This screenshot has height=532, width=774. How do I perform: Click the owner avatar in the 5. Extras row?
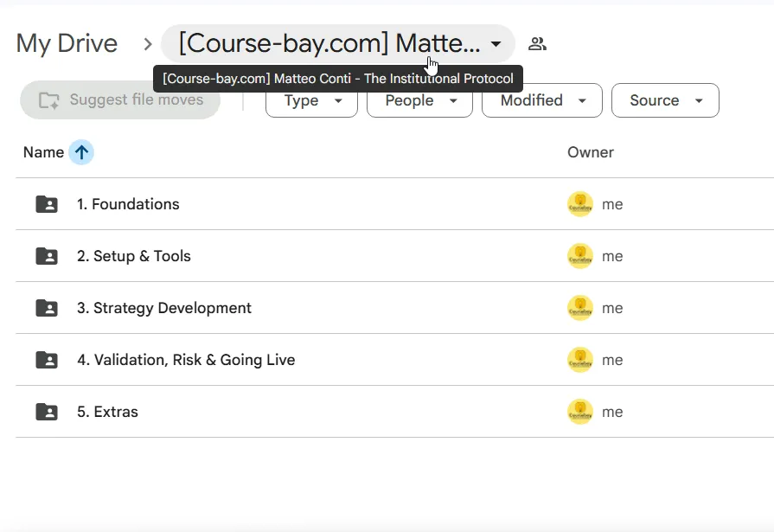point(580,412)
